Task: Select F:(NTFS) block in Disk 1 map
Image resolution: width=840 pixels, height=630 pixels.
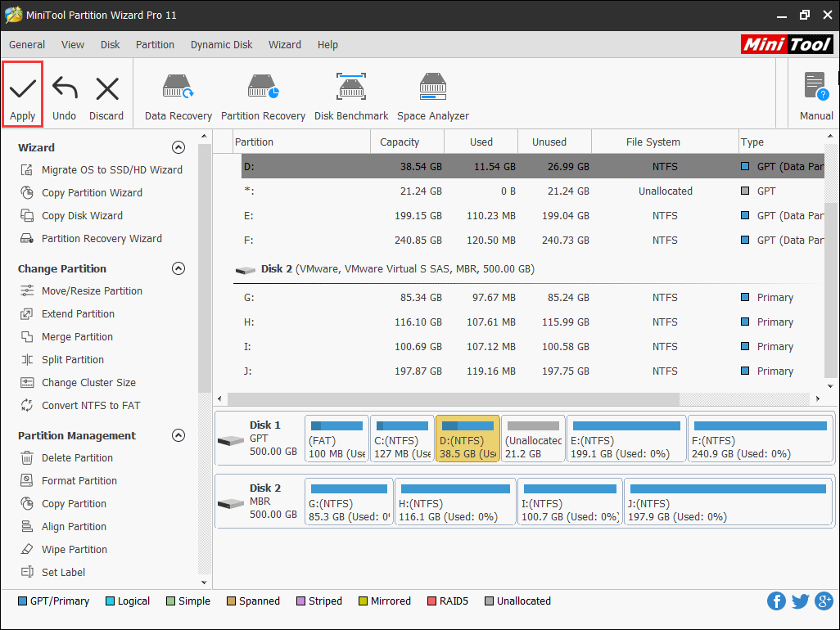Action: [760, 439]
